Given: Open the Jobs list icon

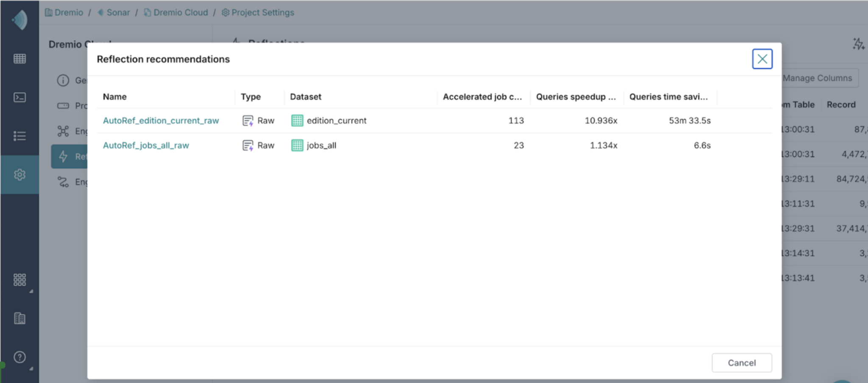Looking at the screenshot, I should pyautogui.click(x=19, y=136).
